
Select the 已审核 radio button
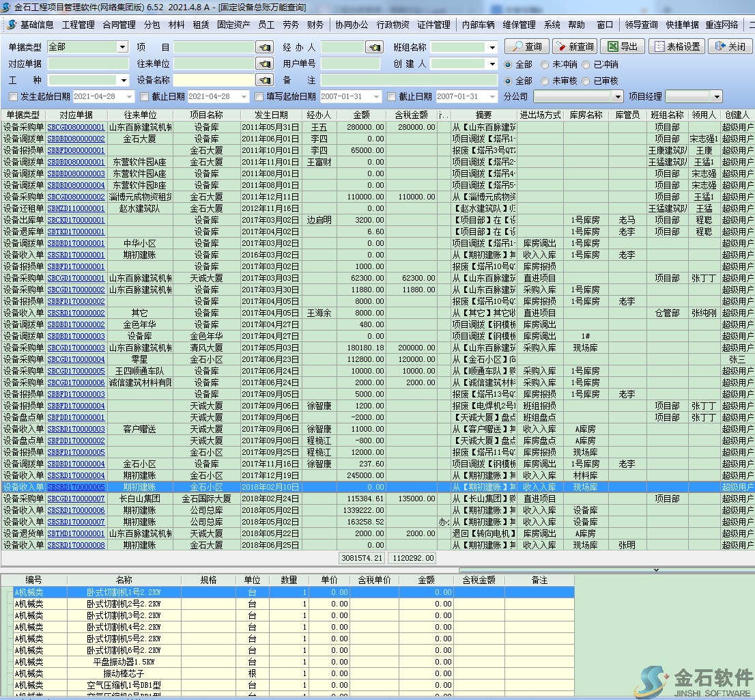[584, 81]
